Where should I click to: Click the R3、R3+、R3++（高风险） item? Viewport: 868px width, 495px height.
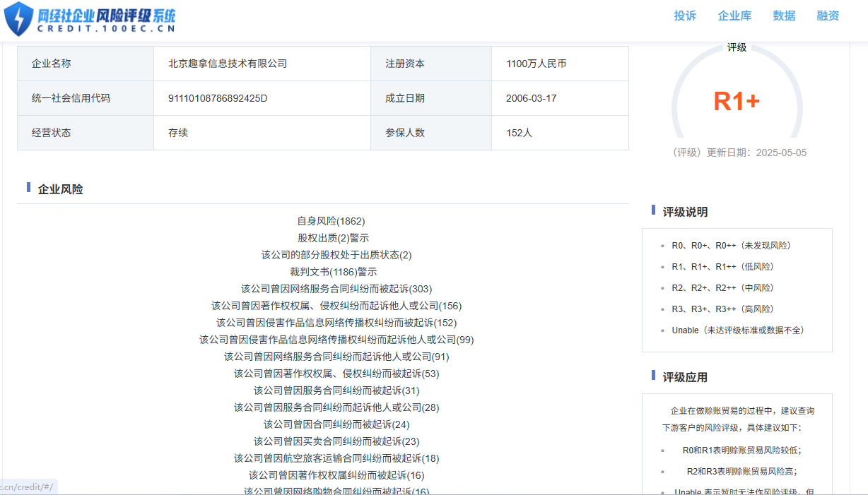pos(723,309)
